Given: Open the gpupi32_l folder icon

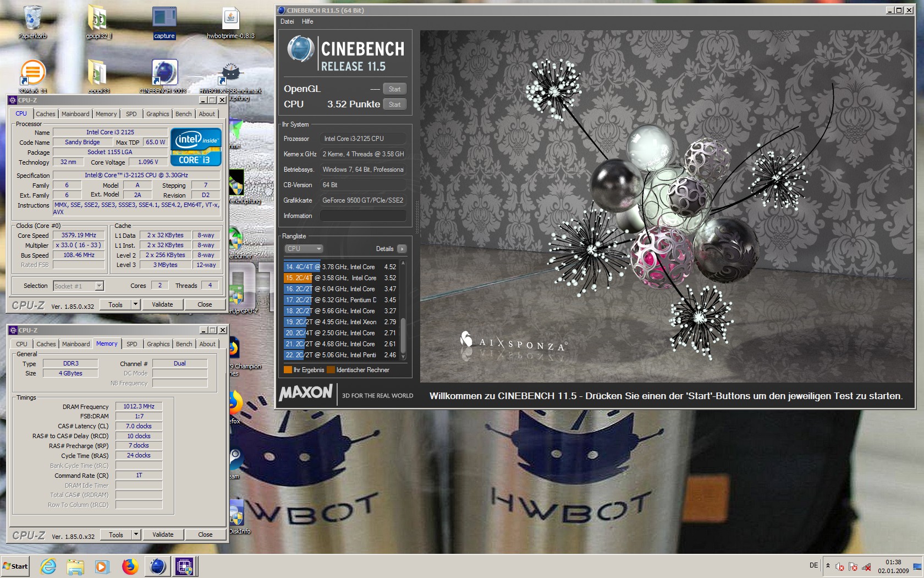Looking at the screenshot, I should click(x=98, y=22).
